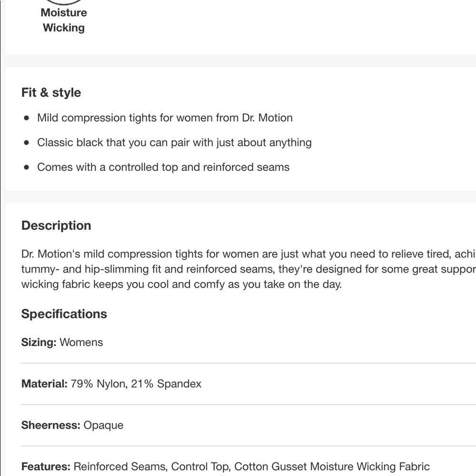Click the first bullet point marker
Viewport: 476px width, 476px height.
[26, 118]
